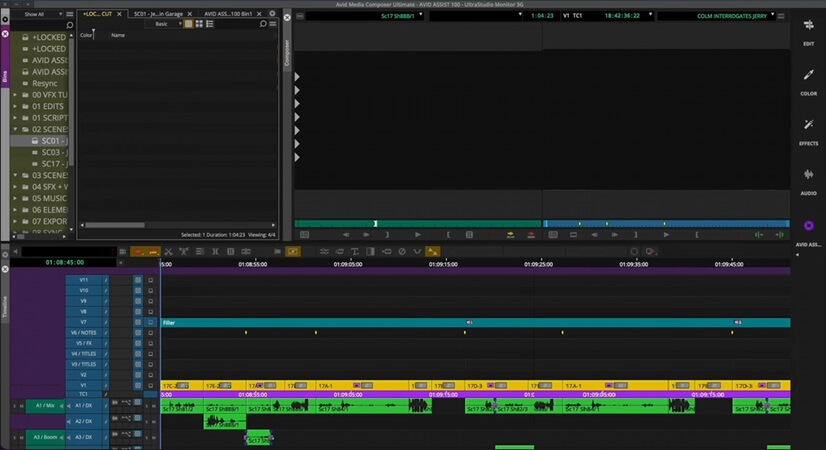Click the red Lift/Overwrite segment mode arrow
Image resolution: width=826 pixels, height=450 pixels.
[x=138, y=252]
